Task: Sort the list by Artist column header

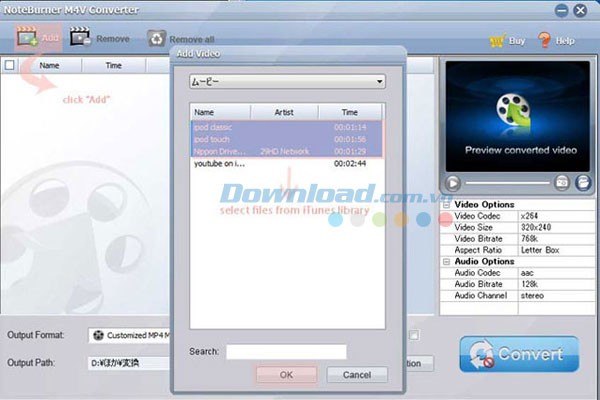Action: point(282,113)
